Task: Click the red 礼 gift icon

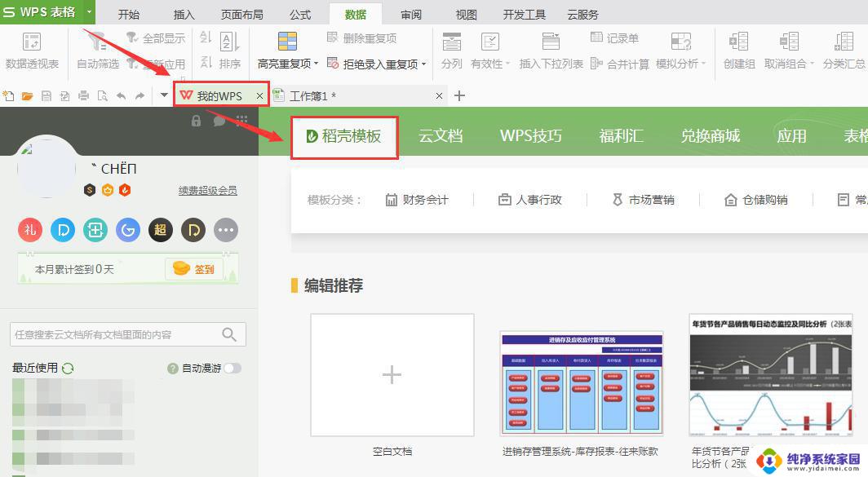Action: tap(30, 231)
